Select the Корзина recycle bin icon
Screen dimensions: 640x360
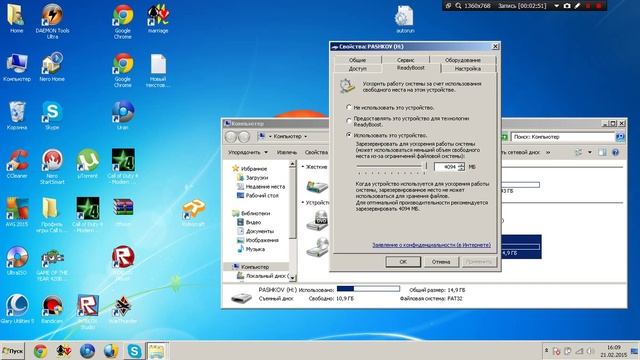point(17,116)
